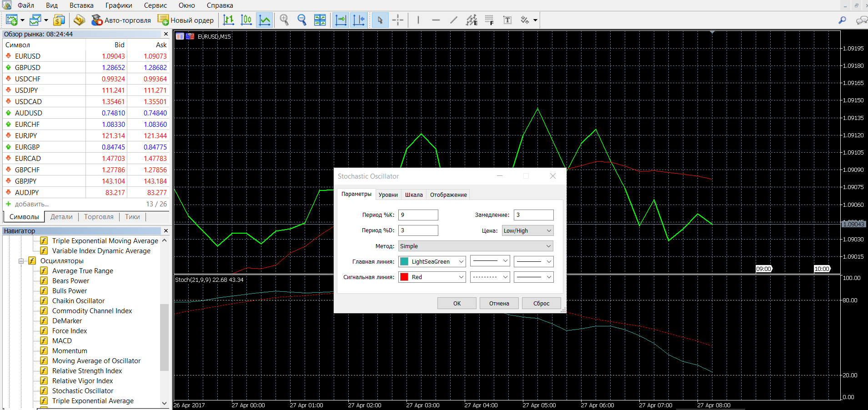The image size is (868, 410).
Task: Click the Период %D input field
Action: tap(418, 230)
